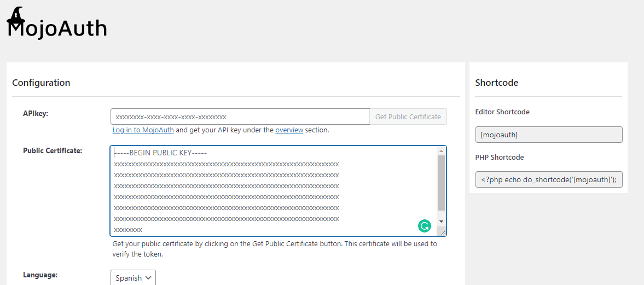Click the Configuration section heading
The image size is (644, 285).
(x=41, y=83)
